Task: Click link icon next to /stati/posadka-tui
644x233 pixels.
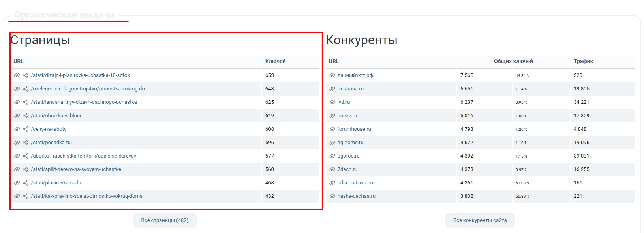Action: (17, 143)
